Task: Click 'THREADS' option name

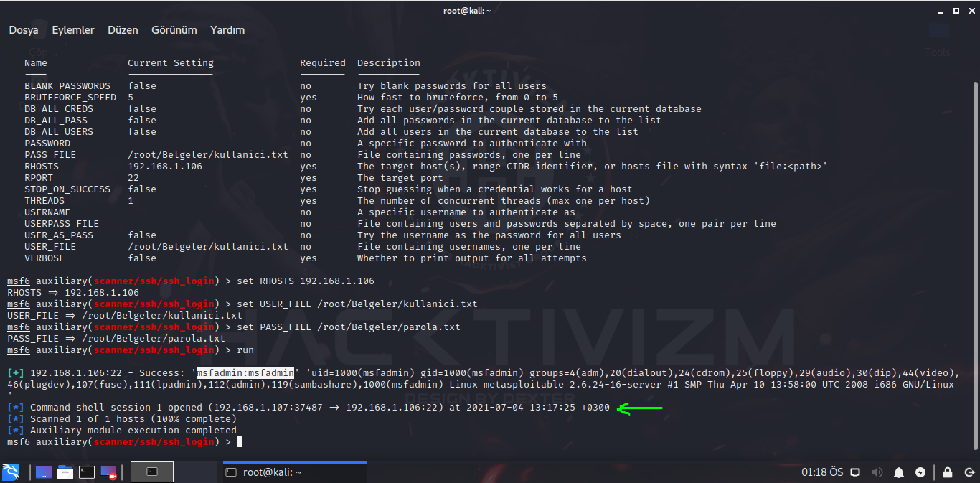Action: point(44,201)
